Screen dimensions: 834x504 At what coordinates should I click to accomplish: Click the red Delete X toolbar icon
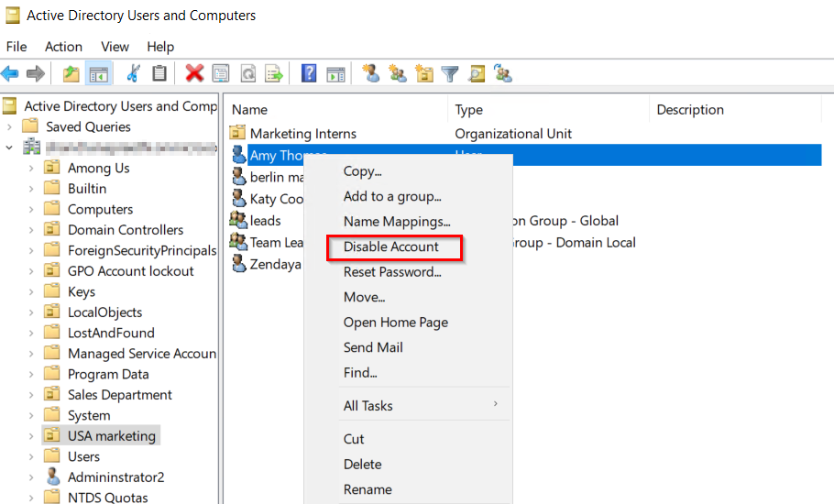[194, 74]
